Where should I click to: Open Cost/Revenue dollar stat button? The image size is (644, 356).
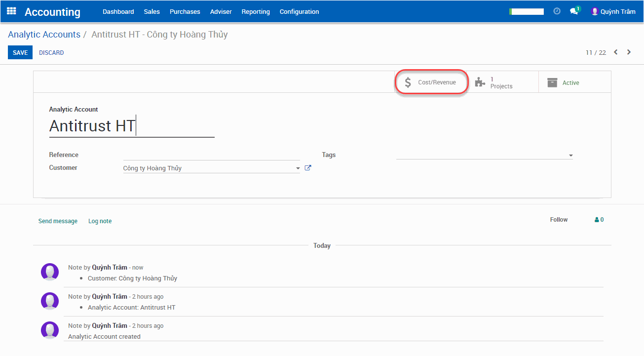coord(431,82)
